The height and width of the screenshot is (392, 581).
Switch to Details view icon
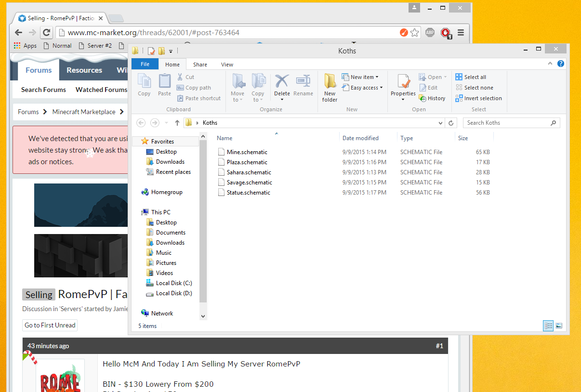[548, 326]
